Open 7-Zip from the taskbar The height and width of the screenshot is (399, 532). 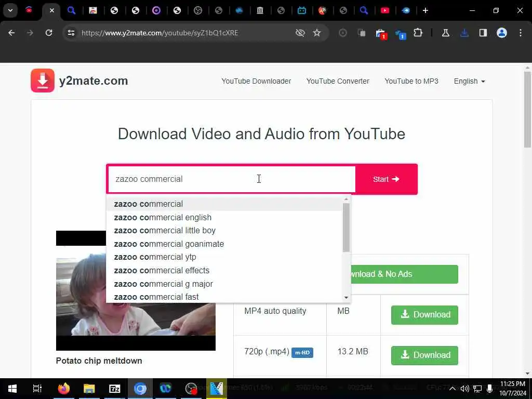pyautogui.click(x=115, y=389)
